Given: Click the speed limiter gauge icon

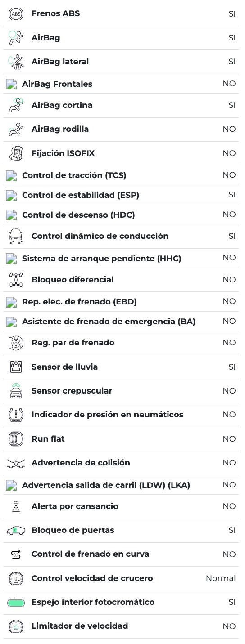Looking at the screenshot, I should pos(16,626).
